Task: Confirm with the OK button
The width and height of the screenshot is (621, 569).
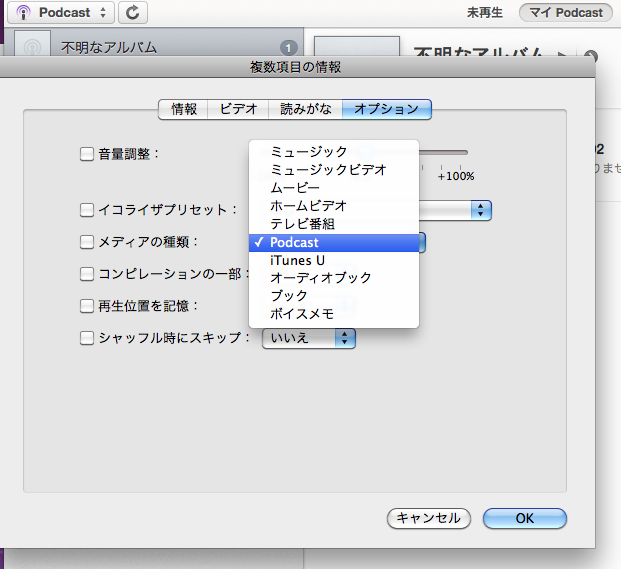Action: pyautogui.click(x=525, y=518)
